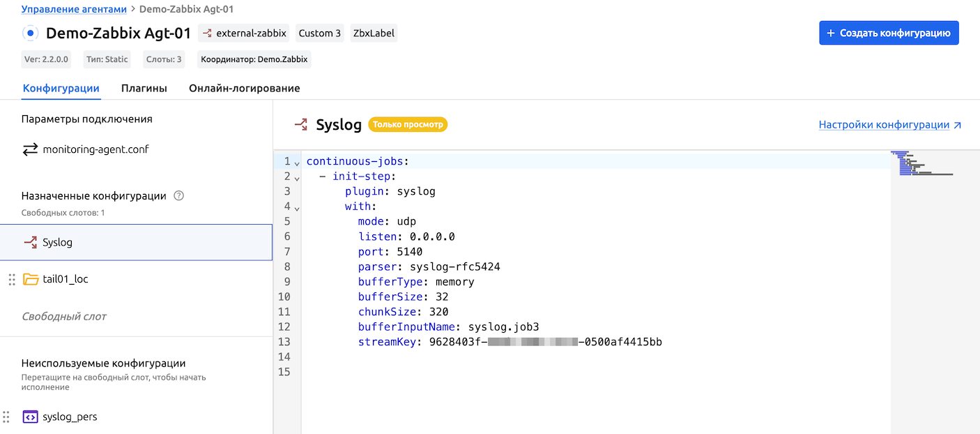Switch to the Плагины tab
Image resolution: width=980 pixels, height=434 pixels.
click(144, 89)
